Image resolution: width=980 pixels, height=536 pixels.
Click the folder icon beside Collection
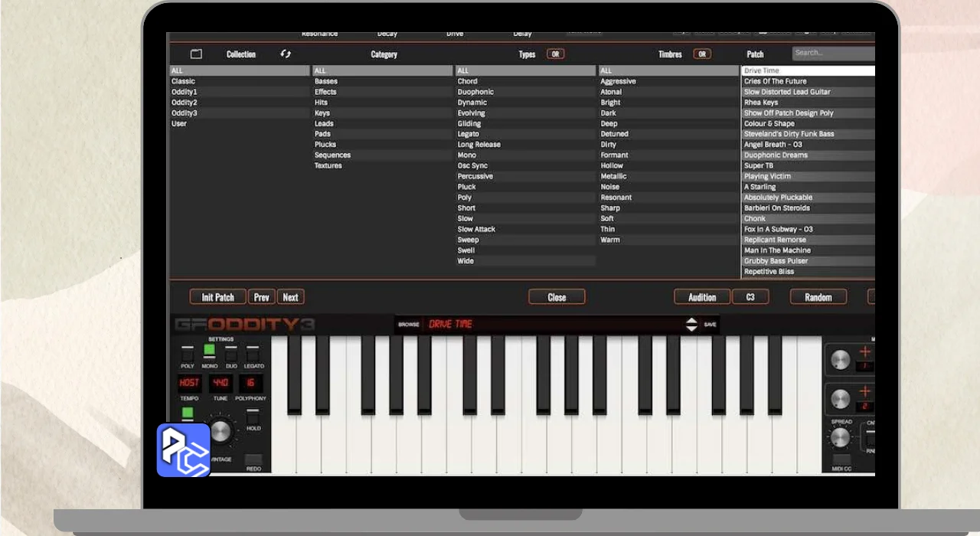click(x=196, y=54)
